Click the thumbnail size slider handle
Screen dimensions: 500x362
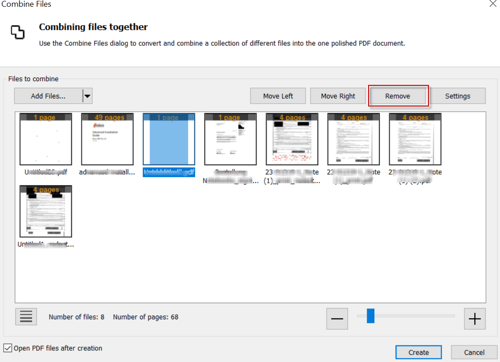click(x=371, y=316)
